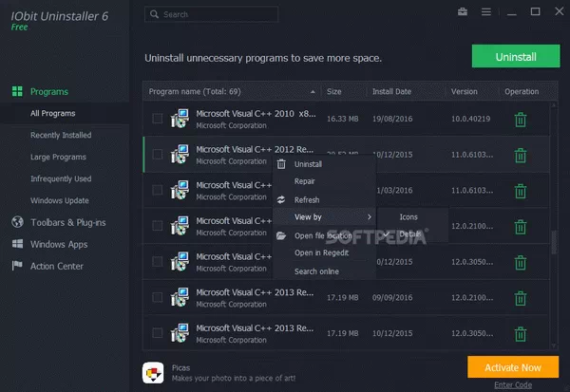The height and width of the screenshot is (392, 570).
Task: Select the 10.0.40219 version cell
Action: pos(471,119)
